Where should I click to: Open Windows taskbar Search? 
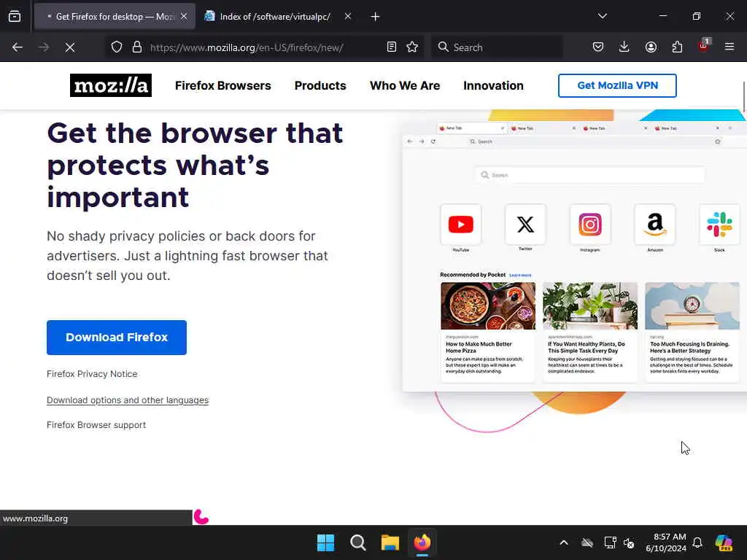(357, 542)
